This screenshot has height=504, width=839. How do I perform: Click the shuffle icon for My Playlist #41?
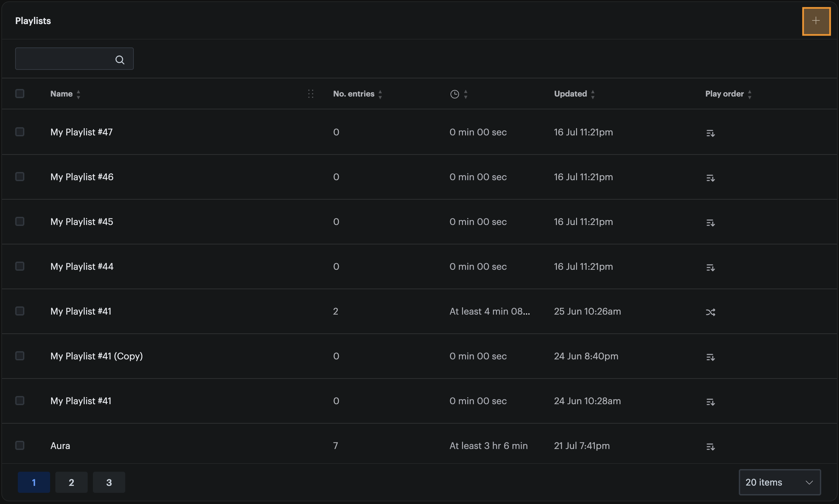[710, 312]
